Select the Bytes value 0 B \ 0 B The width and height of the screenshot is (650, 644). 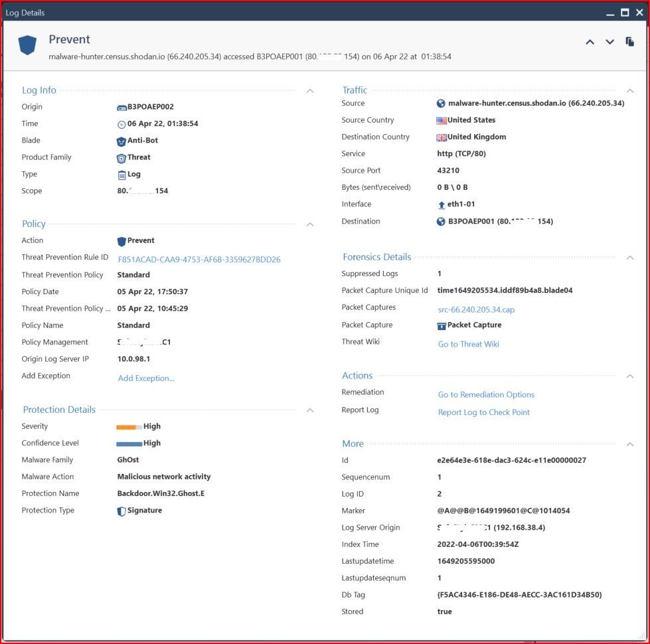pyautogui.click(x=452, y=187)
